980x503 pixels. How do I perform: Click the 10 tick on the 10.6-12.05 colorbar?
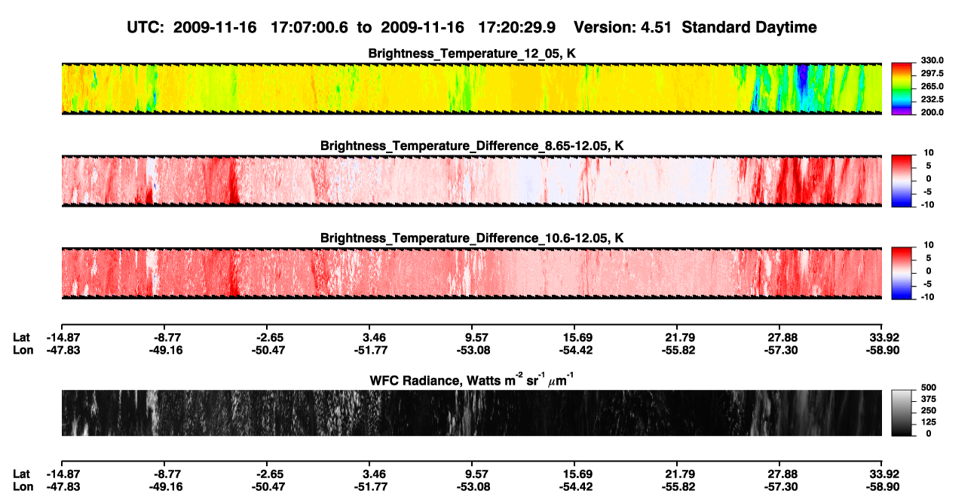929,246
